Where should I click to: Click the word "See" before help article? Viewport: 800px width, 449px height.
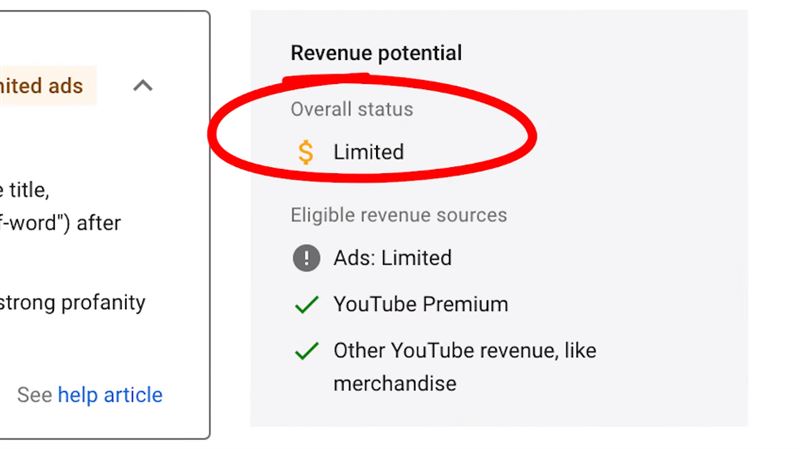(x=35, y=395)
